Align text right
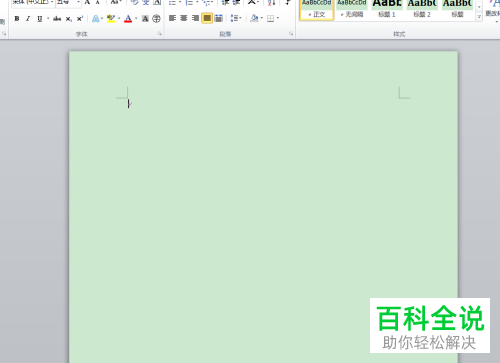500x363 pixels. (x=195, y=18)
